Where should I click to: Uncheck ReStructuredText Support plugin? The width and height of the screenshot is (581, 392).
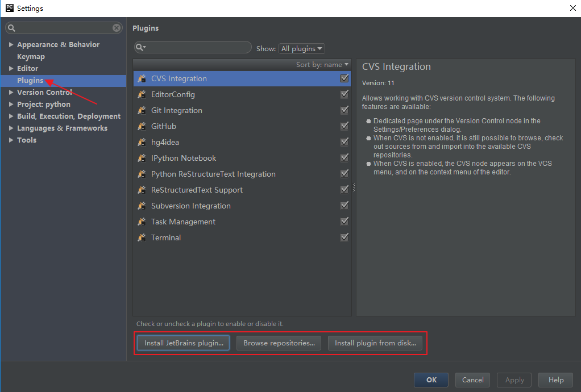(x=345, y=190)
